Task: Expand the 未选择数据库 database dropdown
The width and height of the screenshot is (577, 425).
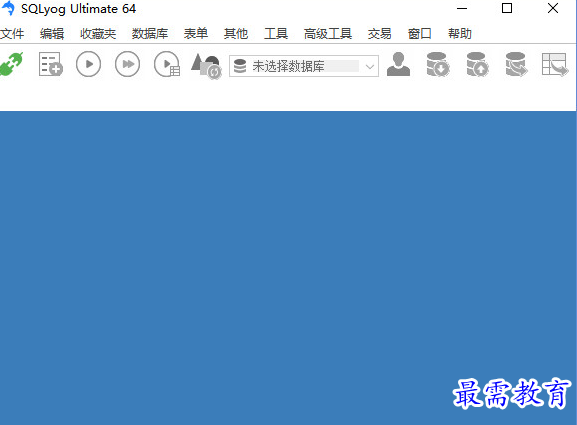Action: [370, 67]
